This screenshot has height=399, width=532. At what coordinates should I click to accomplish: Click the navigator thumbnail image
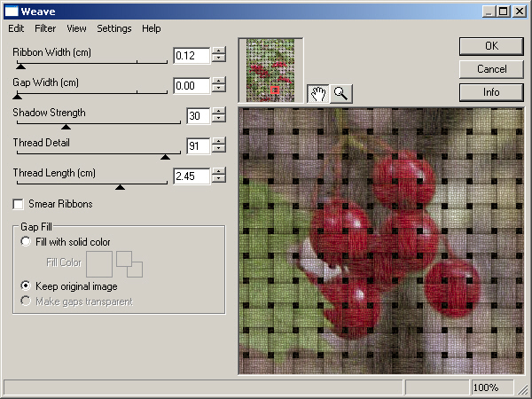(x=270, y=70)
